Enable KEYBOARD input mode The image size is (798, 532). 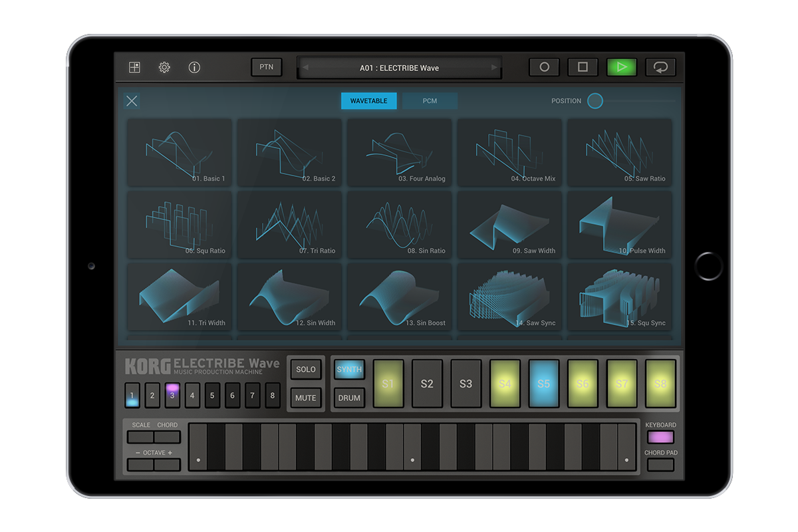[x=660, y=437]
